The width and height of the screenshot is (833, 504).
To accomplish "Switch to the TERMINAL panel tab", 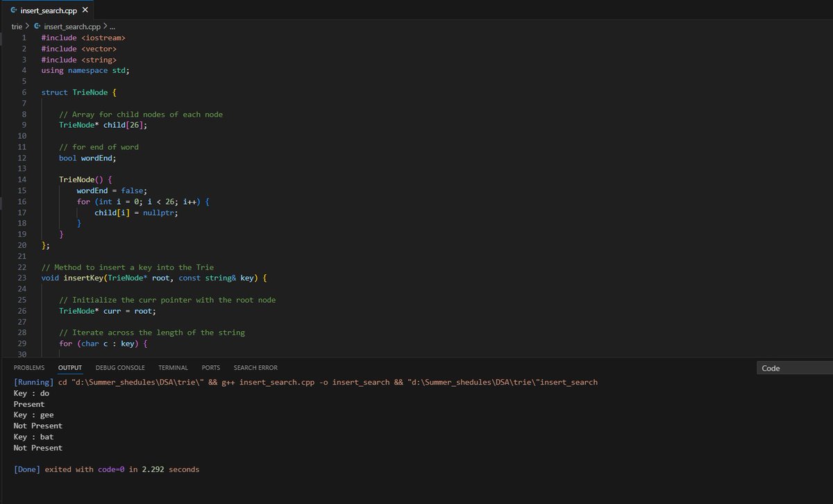I will [173, 368].
